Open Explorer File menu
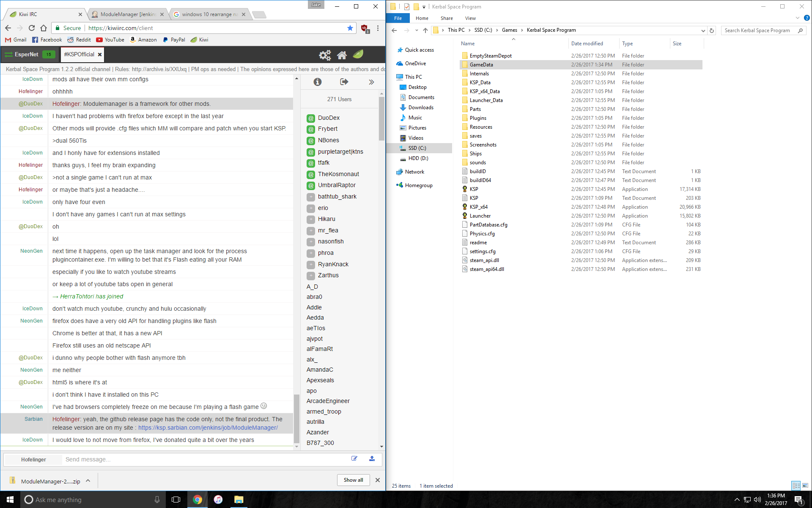This screenshot has width=812, height=508. coord(398,18)
